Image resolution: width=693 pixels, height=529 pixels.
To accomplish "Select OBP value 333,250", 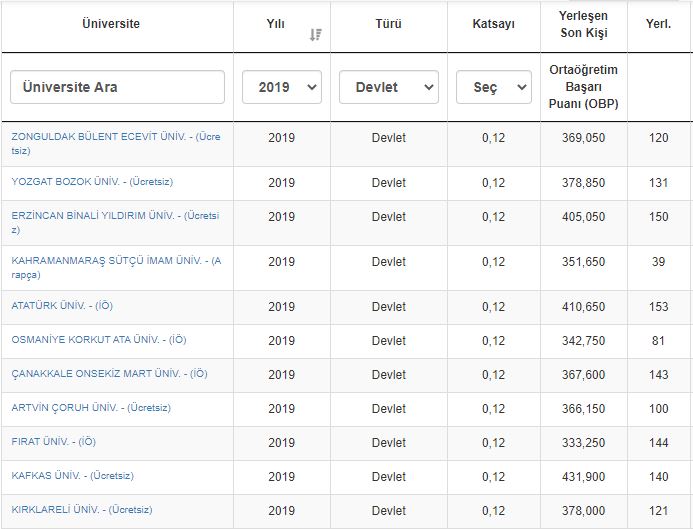I will pos(583,442).
